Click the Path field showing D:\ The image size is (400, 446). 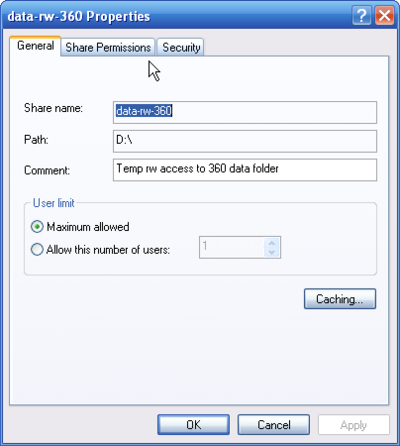(x=245, y=141)
